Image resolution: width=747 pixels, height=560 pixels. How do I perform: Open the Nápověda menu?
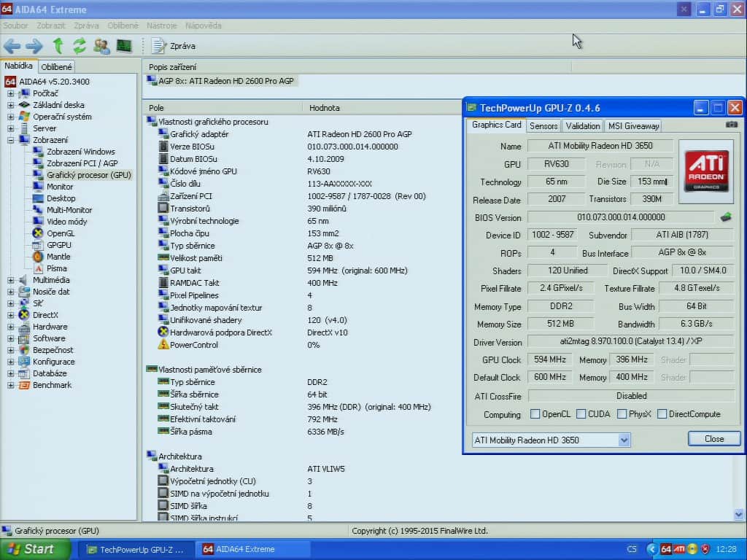point(204,26)
